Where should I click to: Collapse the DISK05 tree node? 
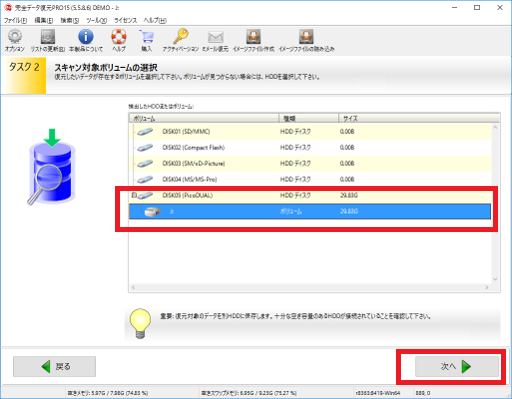(x=134, y=195)
